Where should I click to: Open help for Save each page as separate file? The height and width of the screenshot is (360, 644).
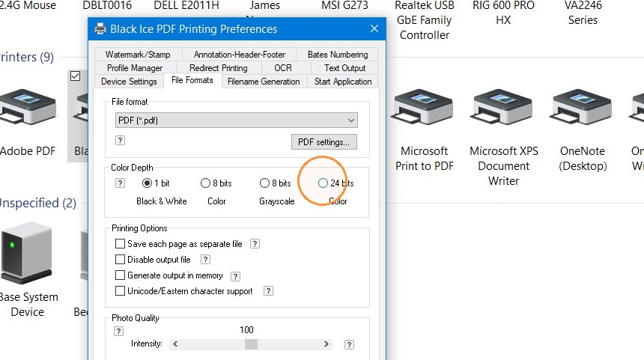(x=255, y=244)
